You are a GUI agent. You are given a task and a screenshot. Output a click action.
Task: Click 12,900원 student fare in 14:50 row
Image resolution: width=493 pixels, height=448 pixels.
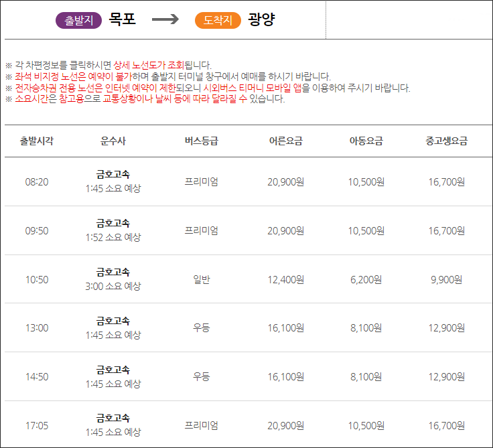point(447,376)
